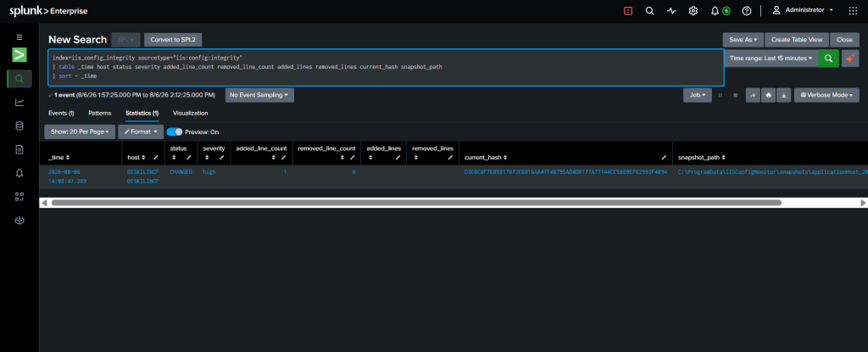Select the Statistics (1) tab
868x352 pixels.
142,113
